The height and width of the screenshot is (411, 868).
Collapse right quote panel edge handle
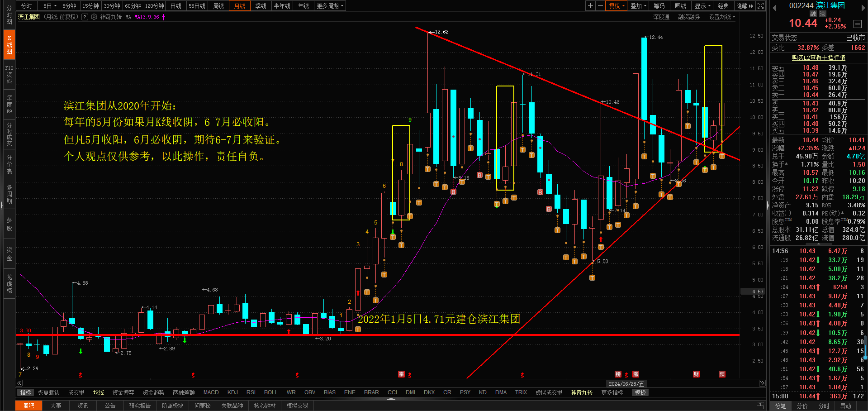pos(768,205)
